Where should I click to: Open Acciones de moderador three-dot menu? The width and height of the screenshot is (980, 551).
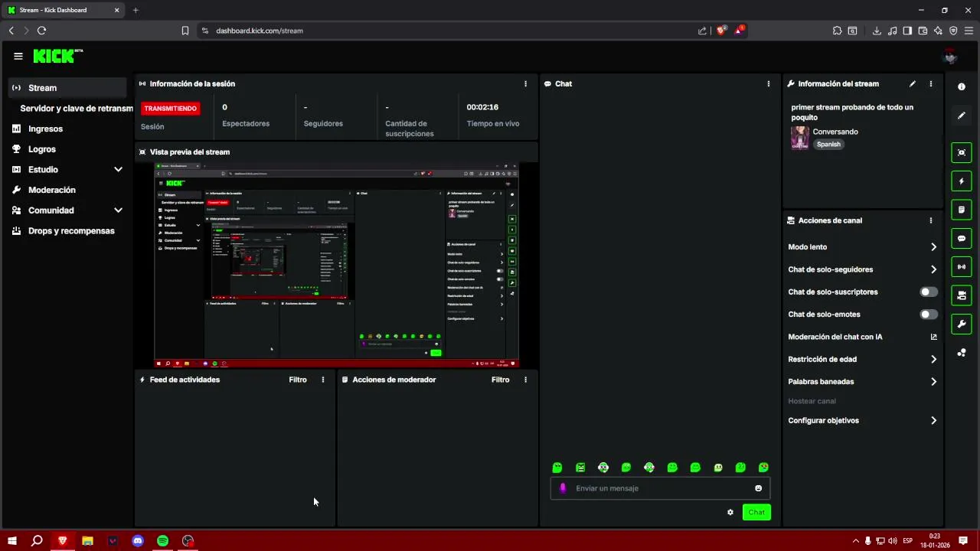click(x=525, y=380)
